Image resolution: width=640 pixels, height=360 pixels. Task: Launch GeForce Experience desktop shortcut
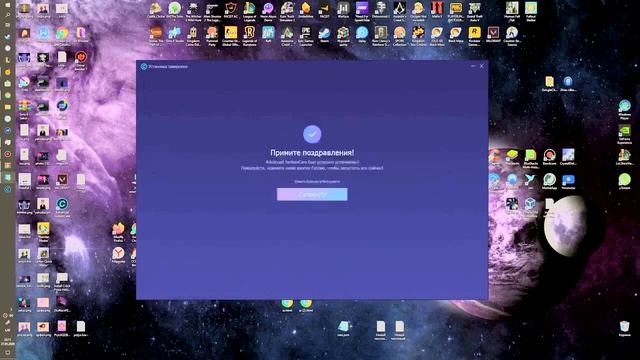click(624, 135)
